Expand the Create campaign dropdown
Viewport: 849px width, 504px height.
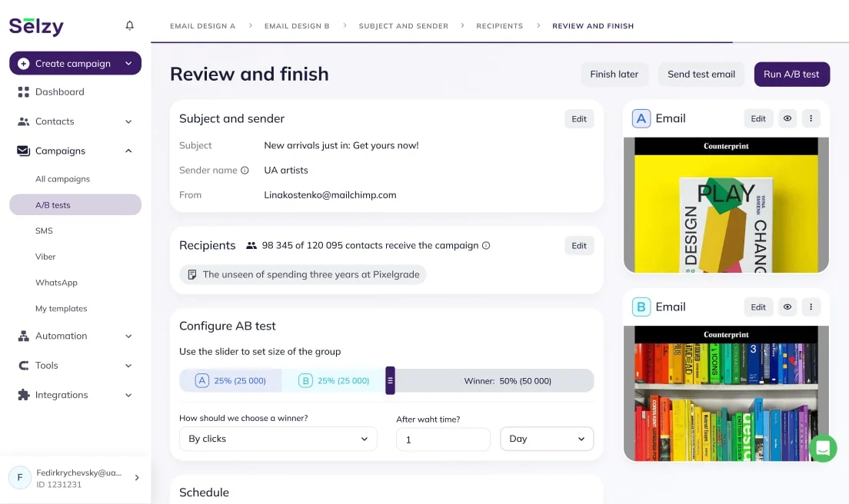(128, 64)
